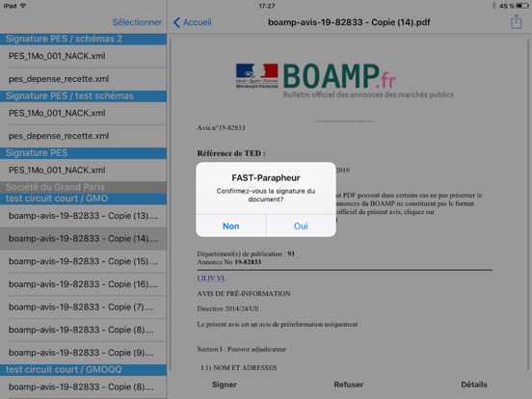
Task: Tap the Bluetooth icon in status bar
Action: pos(494,6)
